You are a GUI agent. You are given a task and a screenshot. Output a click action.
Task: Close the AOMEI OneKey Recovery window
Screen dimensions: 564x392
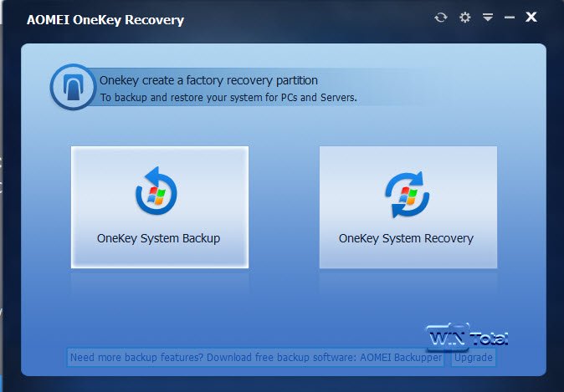click(531, 17)
